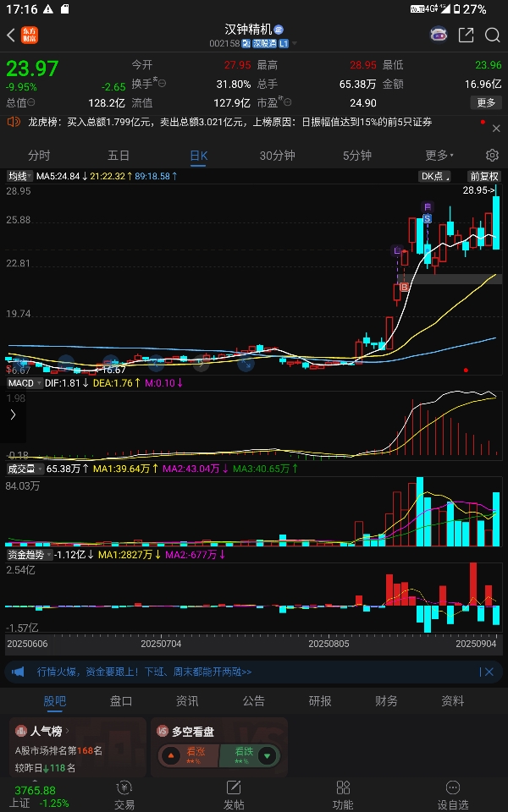The width and height of the screenshot is (508, 812).
Task: Tap the warning triangle in status bar
Action: click(48, 9)
